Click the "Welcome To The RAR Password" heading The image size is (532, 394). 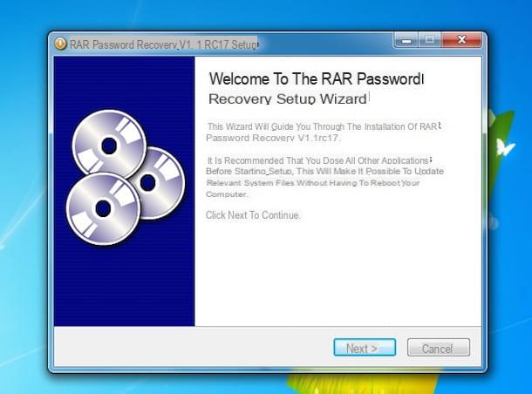[x=317, y=78]
